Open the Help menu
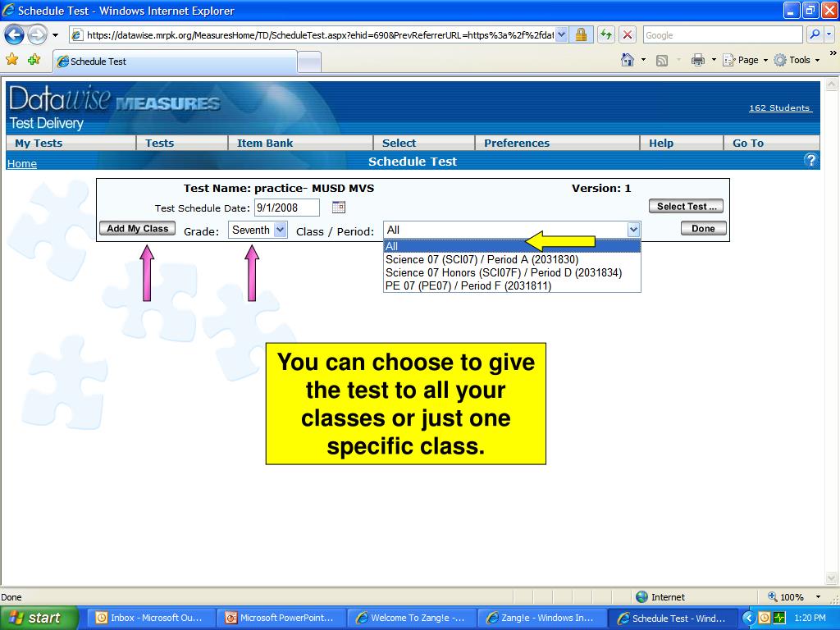Screen dimensions: 840x630 (661, 143)
